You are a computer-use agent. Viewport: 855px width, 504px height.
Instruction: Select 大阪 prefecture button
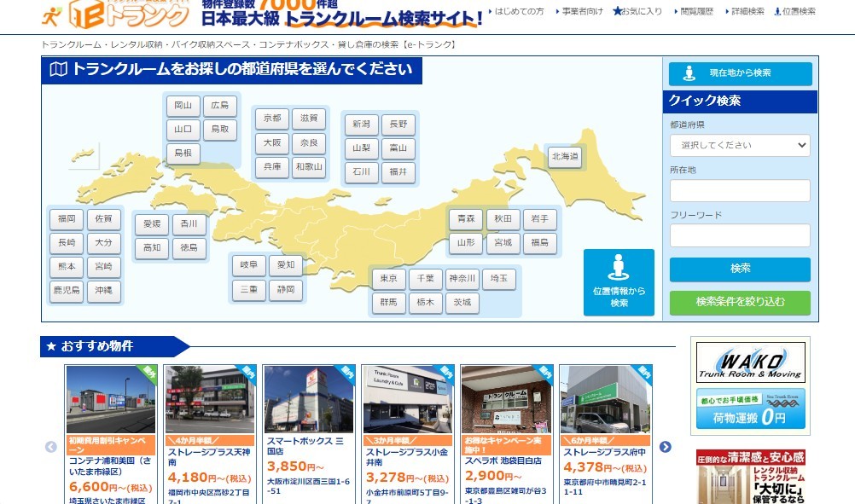coord(272,142)
